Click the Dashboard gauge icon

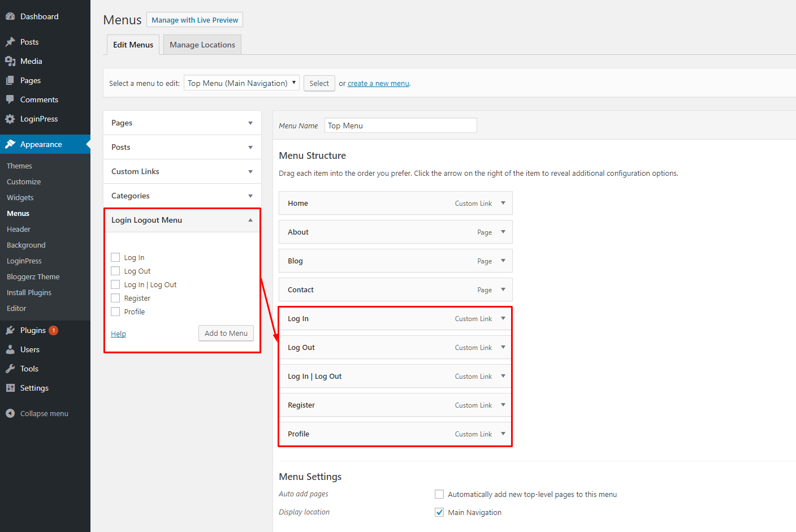coord(10,16)
